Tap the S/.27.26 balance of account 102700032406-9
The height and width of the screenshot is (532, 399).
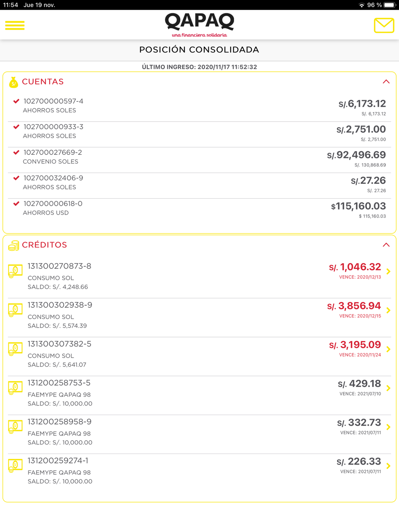coord(368,181)
